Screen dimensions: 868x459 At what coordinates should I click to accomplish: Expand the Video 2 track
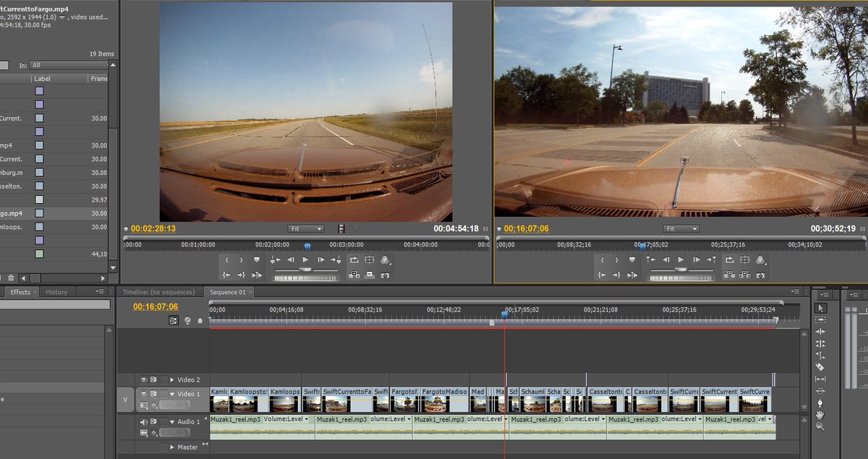171,379
